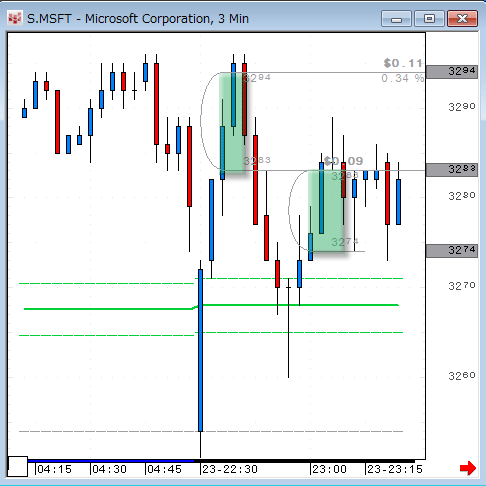The image size is (486, 486).
Task: Click the tall blue candle at 23-22:30
Action: coord(200,350)
